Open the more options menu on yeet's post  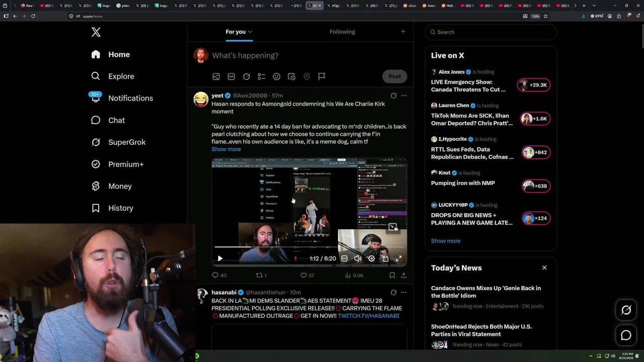(404, 96)
